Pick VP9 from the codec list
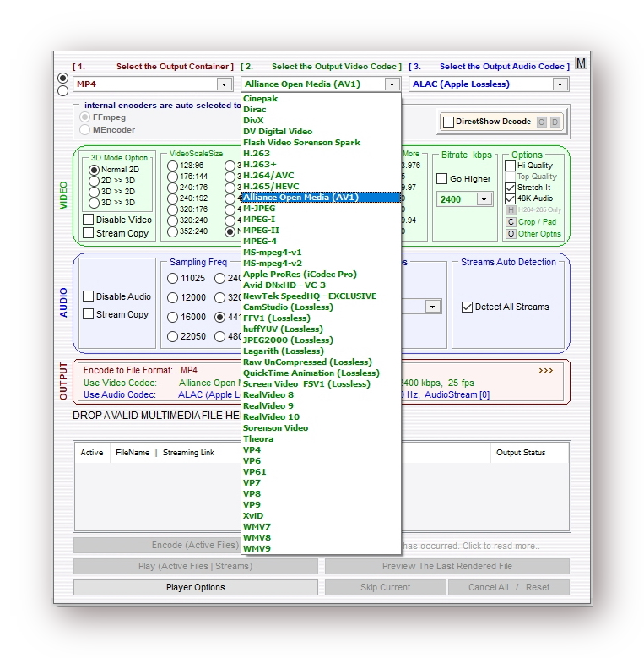The width and height of the screenshot is (644, 658). pyautogui.click(x=322, y=505)
